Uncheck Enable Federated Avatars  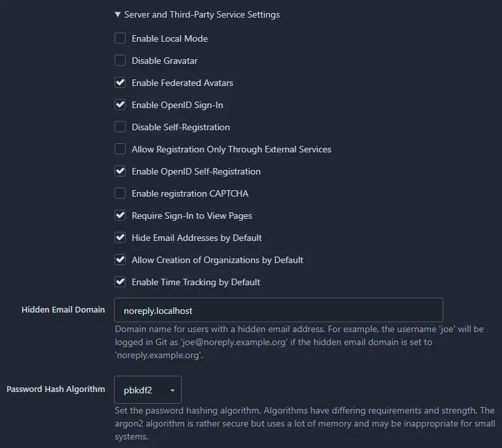[x=120, y=83]
